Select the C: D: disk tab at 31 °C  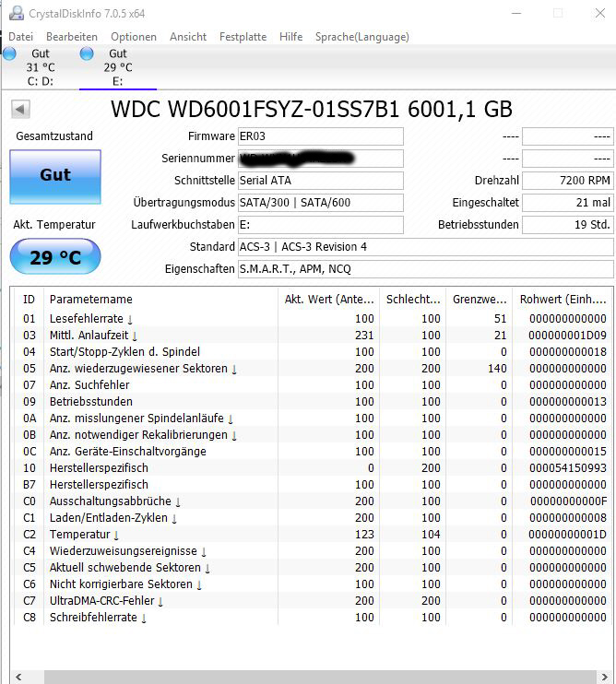point(41,67)
